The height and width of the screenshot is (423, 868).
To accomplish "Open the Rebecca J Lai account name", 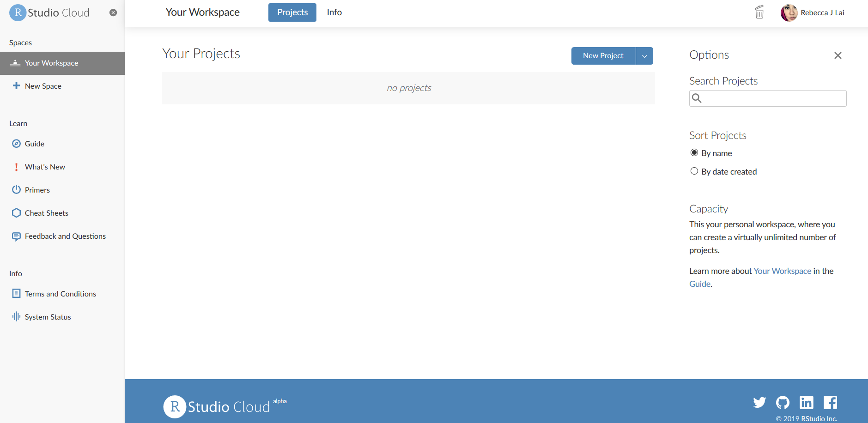I will 822,12.
